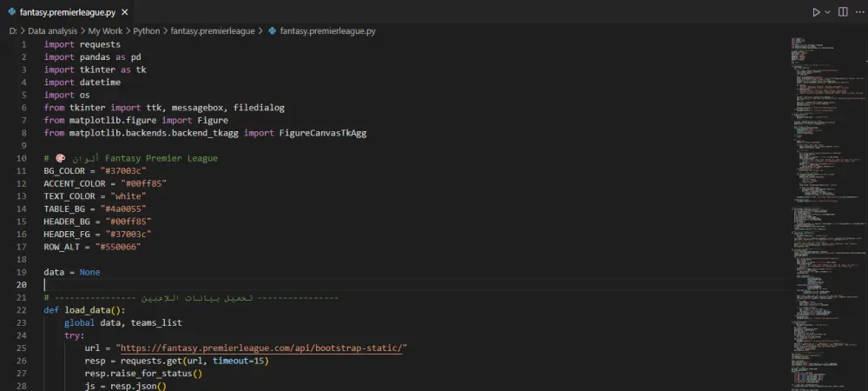Open the fantasy.premierleague folder breadcrumb
Screen dimensions: 868x391
213,31
